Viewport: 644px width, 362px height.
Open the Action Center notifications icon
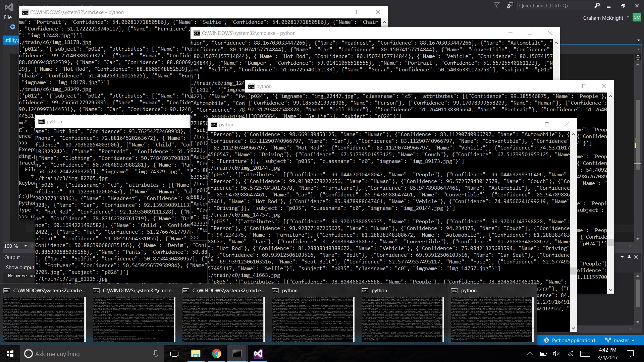click(630, 354)
